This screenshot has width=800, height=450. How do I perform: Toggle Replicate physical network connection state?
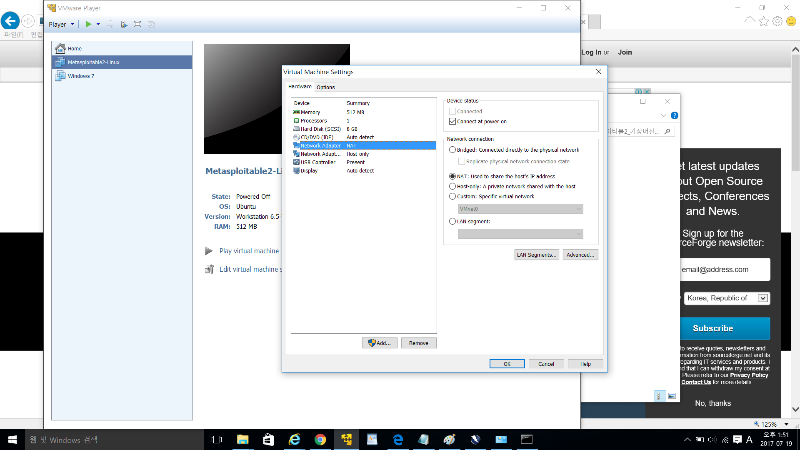click(x=461, y=161)
